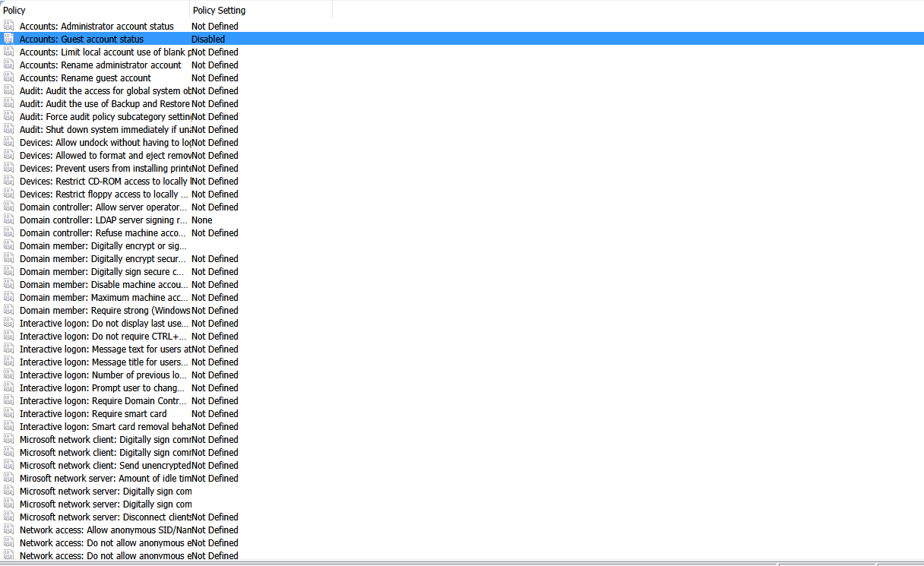This screenshot has height=566, width=924.
Task: Click Not Defined for Disconnect clients row
Action: coord(215,517)
